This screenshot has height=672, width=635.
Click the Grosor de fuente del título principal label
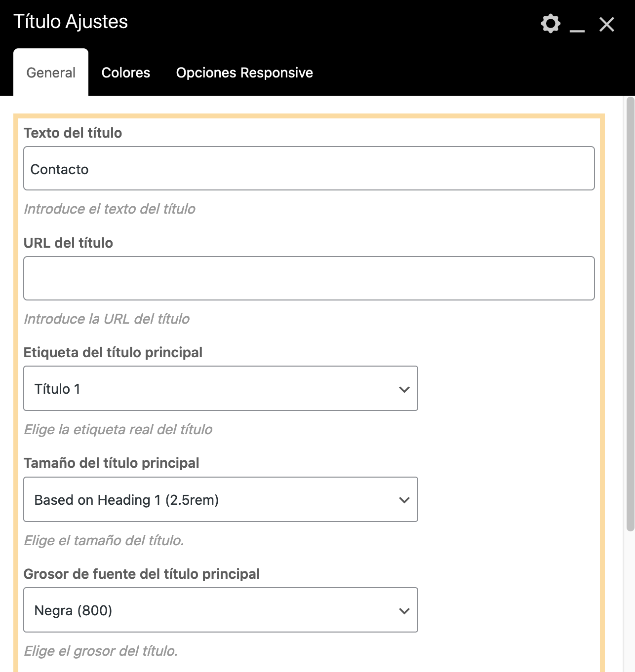pos(141,574)
